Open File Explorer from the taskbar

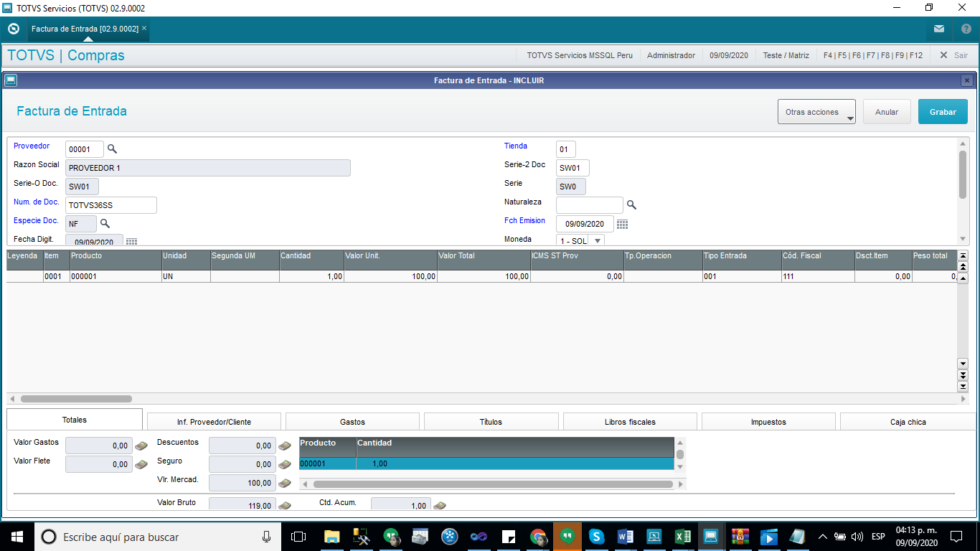pos(331,537)
